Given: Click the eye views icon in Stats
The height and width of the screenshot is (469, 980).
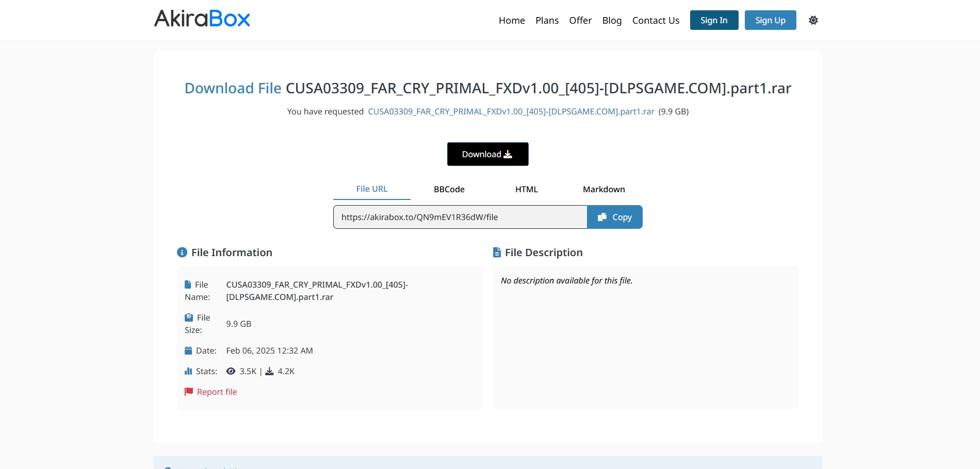Looking at the screenshot, I should click(231, 371).
